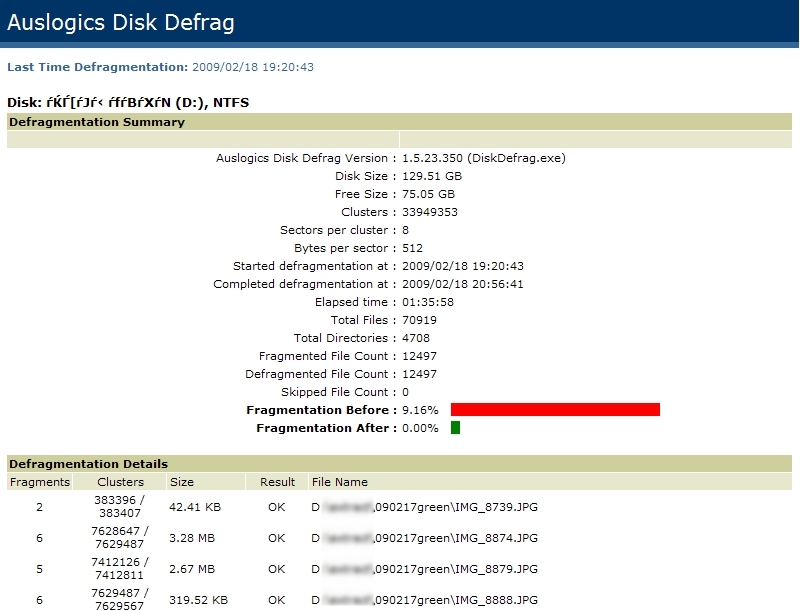Click the cluster count '33949353'

(x=430, y=212)
